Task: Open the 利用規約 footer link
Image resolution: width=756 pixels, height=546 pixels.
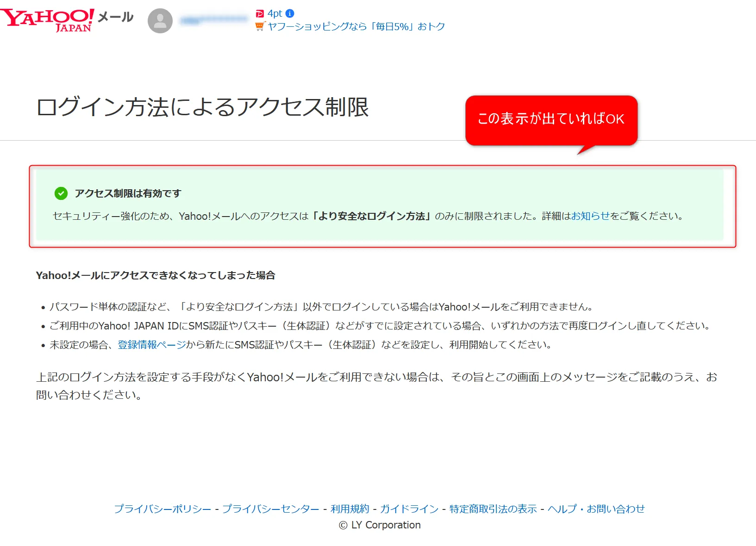Action: (350, 509)
